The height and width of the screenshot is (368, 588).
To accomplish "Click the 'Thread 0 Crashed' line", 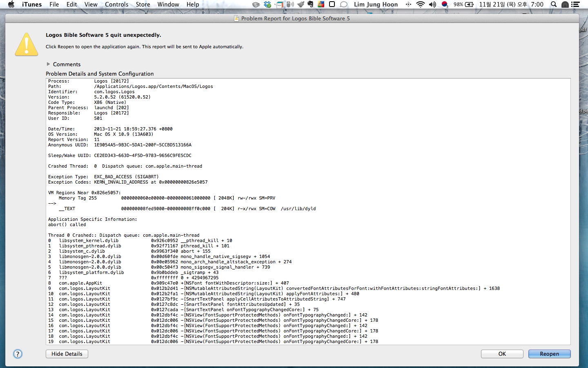I will 124,235.
